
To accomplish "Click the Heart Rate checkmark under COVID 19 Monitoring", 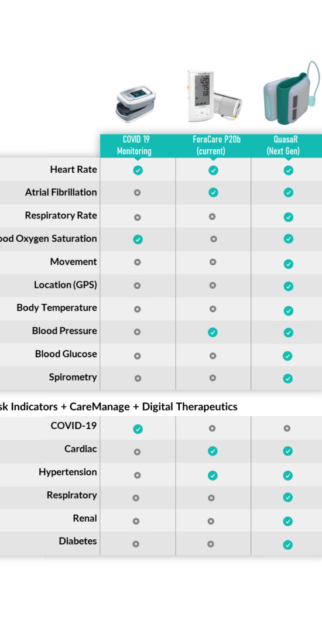I will (x=138, y=170).
